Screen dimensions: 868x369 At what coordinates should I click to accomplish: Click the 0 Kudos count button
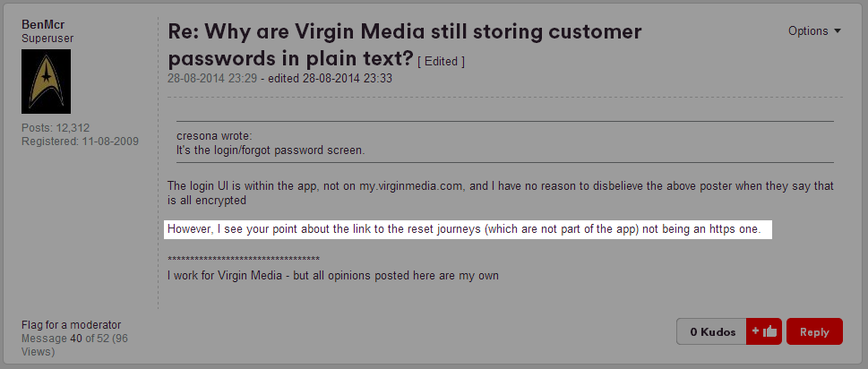(711, 331)
